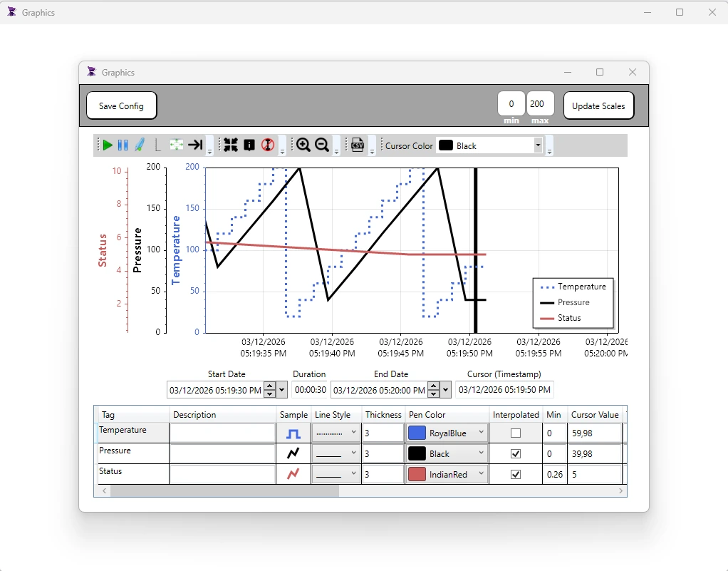Screen dimensions: 728x571
Task: Click the scrollbar right arrow
Action: [620, 491]
